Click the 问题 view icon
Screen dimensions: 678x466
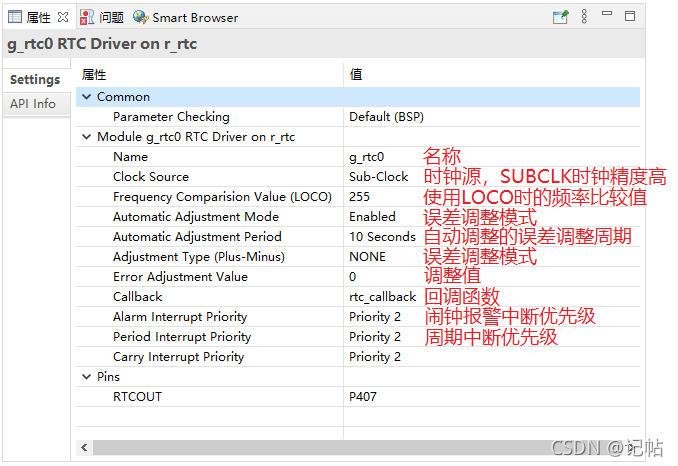coord(87,17)
